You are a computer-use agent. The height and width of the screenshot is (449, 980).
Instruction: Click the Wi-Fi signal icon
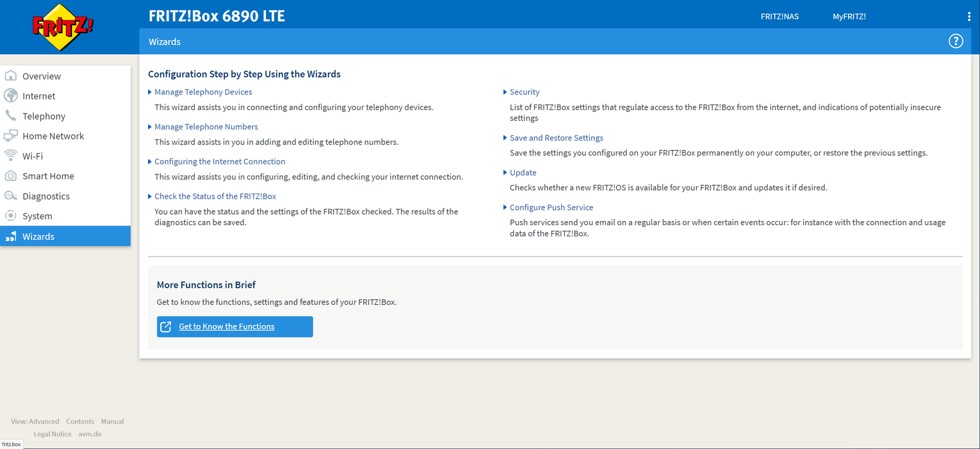10,156
